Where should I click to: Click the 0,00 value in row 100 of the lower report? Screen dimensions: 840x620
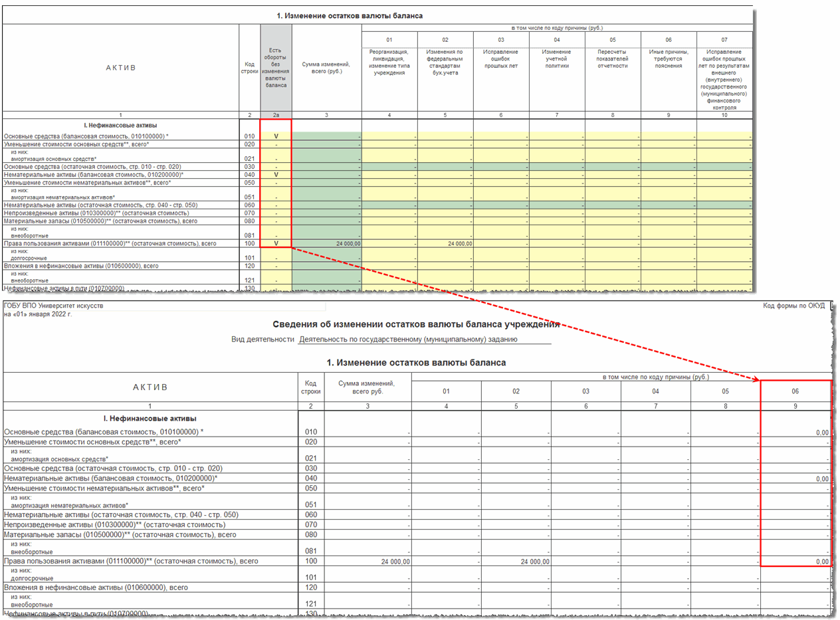(822, 562)
